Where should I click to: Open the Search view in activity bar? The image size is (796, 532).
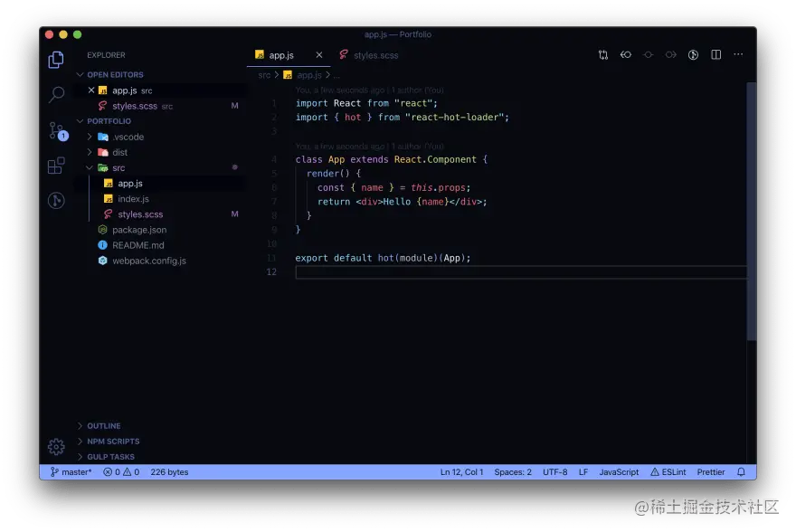point(56,94)
